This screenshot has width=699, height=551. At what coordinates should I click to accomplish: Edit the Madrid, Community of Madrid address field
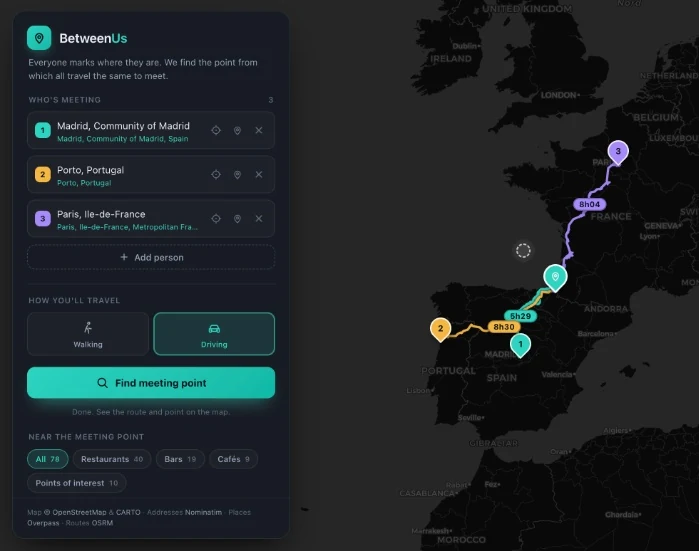(x=123, y=126)
